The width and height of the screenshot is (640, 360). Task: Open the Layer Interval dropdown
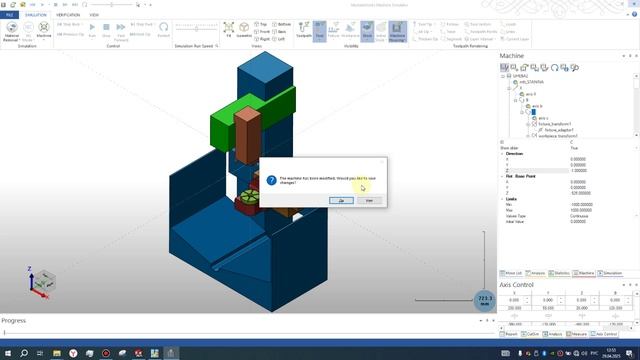482,39
